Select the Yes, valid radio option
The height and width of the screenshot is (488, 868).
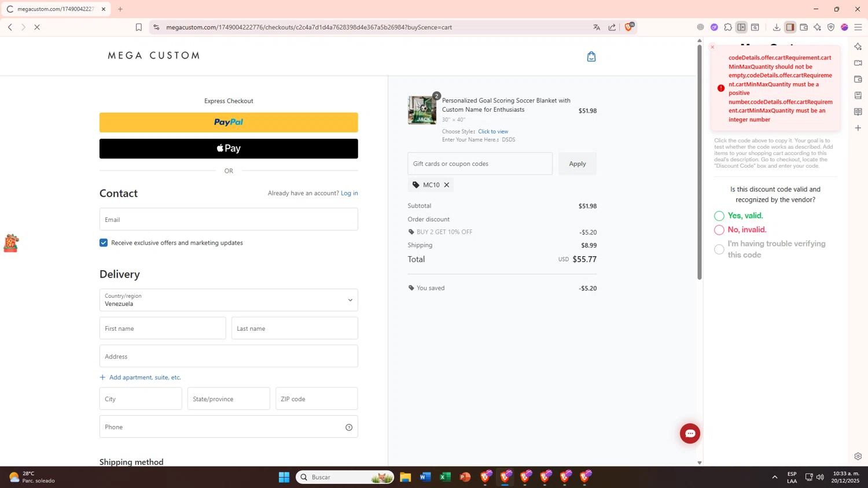click(x=719, y=216)
